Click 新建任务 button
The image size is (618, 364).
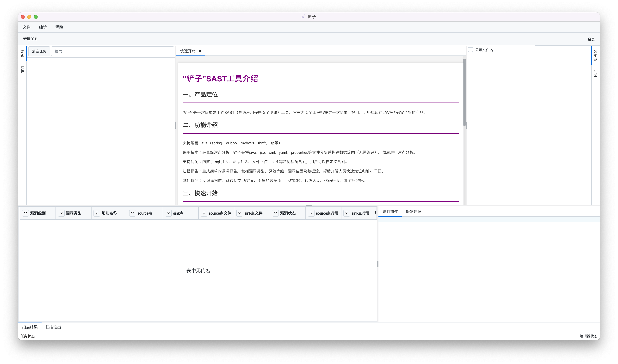click(30, 39)
